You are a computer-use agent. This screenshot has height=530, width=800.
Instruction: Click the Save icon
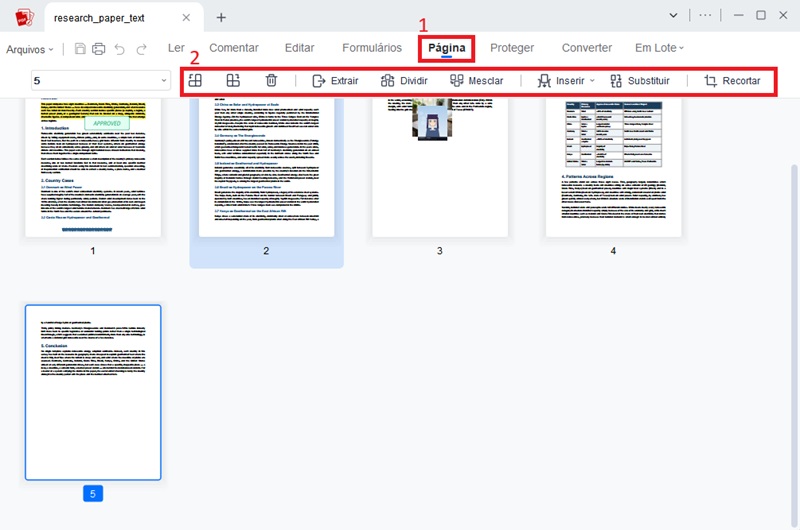click(x=80, y=49)
